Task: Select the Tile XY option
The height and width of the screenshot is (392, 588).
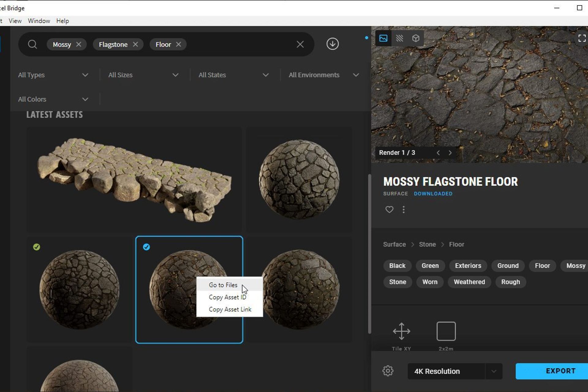Action: click(401, 331)
